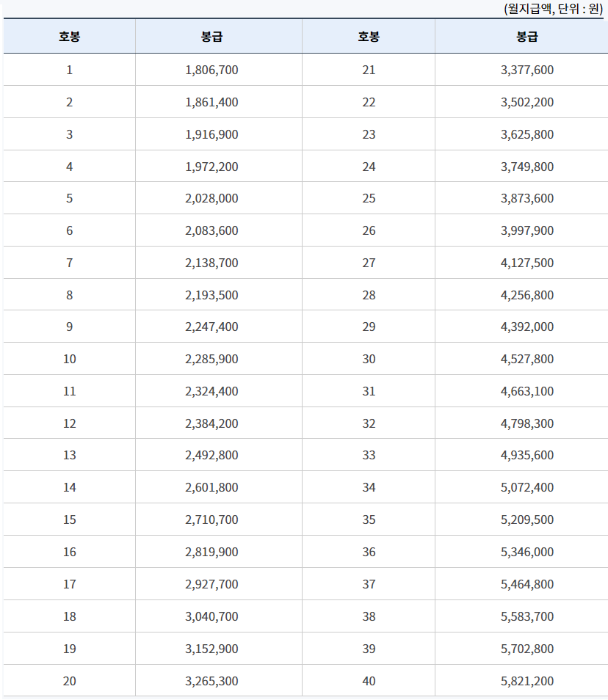Click grade number 10 cell
This screenshot has height=700, width=608.
coord(69,359)
